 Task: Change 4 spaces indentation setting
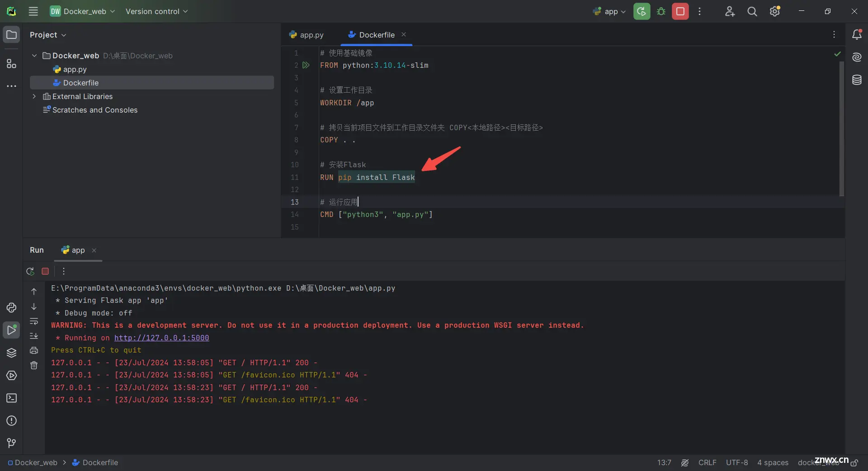(x=773, y=462)
